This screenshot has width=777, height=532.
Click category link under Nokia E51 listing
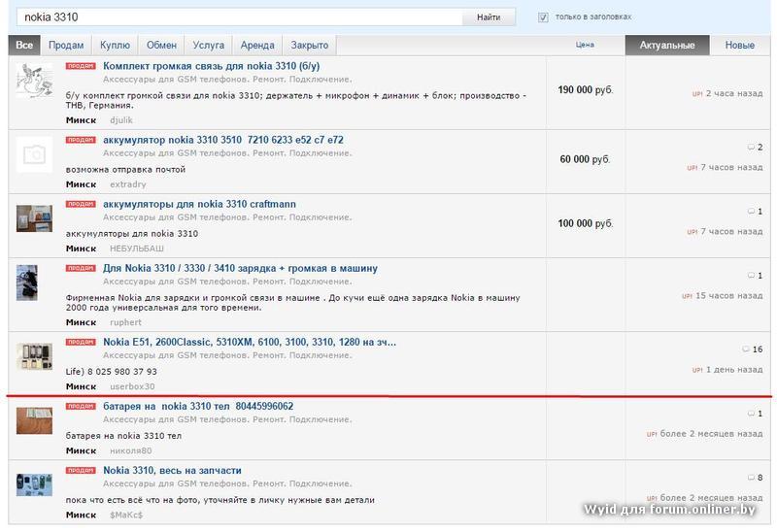(x=227, y=355)
